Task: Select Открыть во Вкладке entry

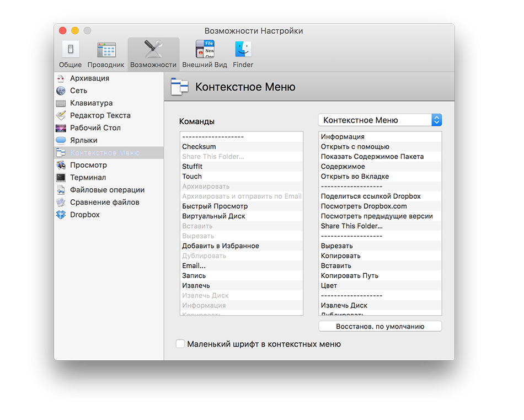Action: click(x=380, y=176)
